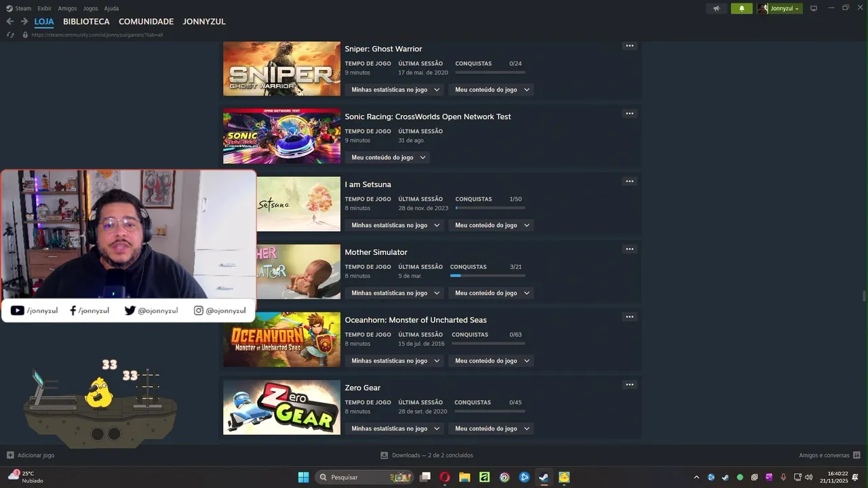This screenshot has width=868, height=488.
Task: Expand Oceanhorn game content dropdown
Action: click(491, 361)
